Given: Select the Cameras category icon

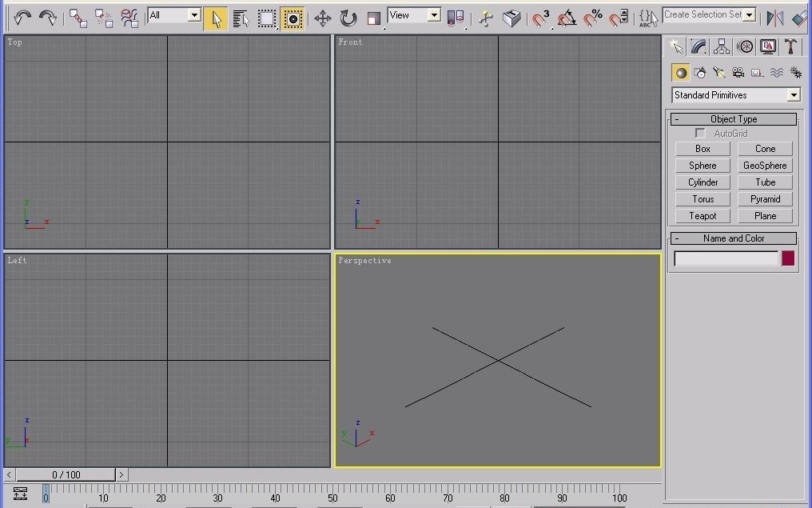Looking at the screenshot, I should tap(738, 72).
